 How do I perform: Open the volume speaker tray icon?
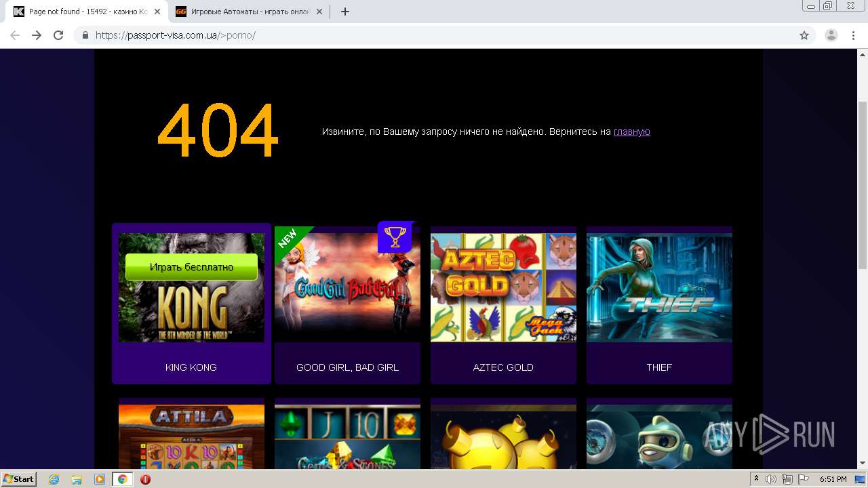(771, 479)
